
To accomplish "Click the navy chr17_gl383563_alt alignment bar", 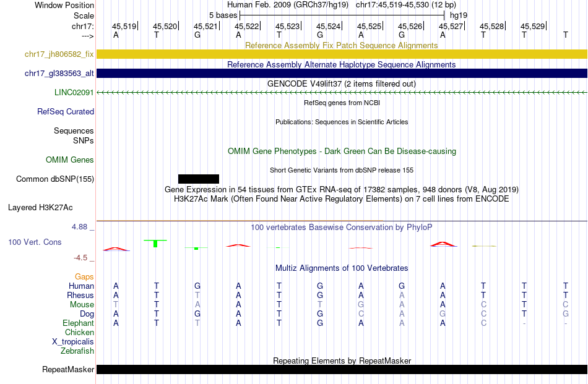I will point(342,73).
